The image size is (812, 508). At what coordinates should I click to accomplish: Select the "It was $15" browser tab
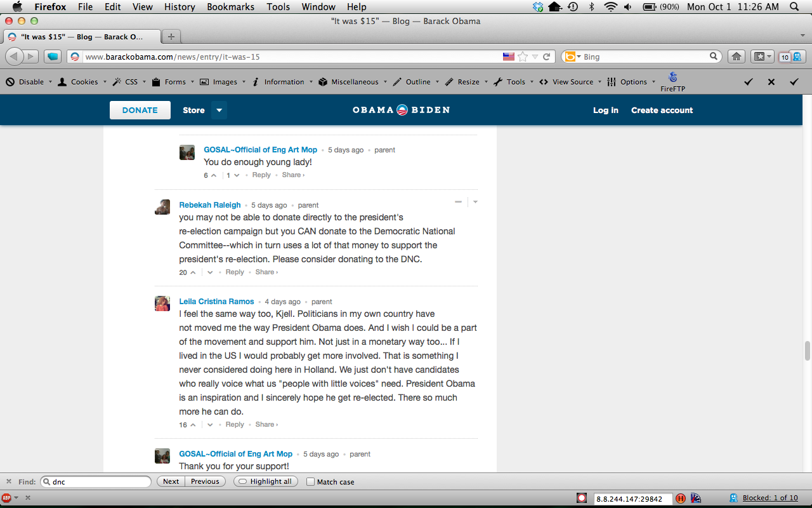point(81,37)
